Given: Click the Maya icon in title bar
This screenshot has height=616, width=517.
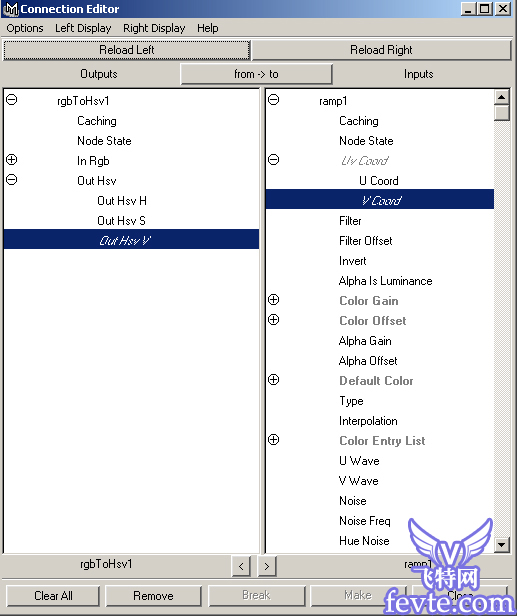Looking at the screenshot, I should (10, 9).
